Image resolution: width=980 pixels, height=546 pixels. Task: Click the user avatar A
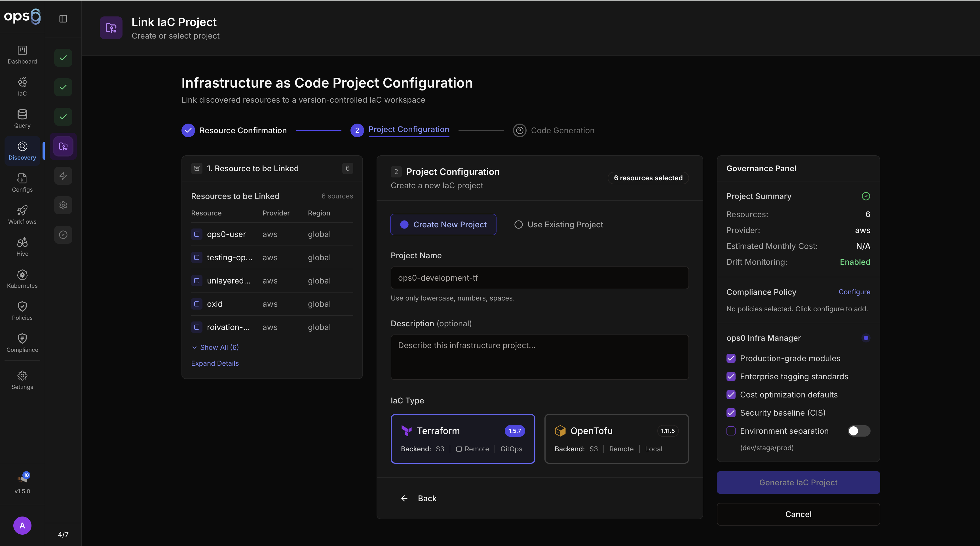pos(22,525)
